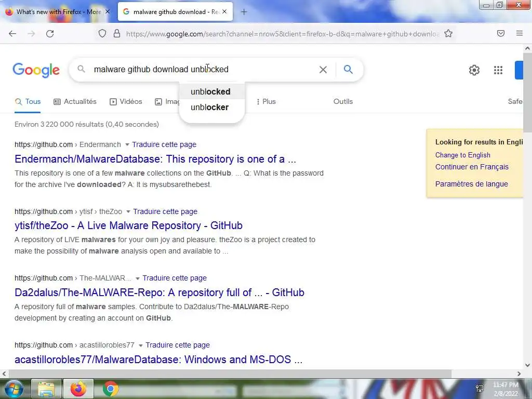
Task: Switch to What's new with Firefox tab
Action: tap(58, 11)
